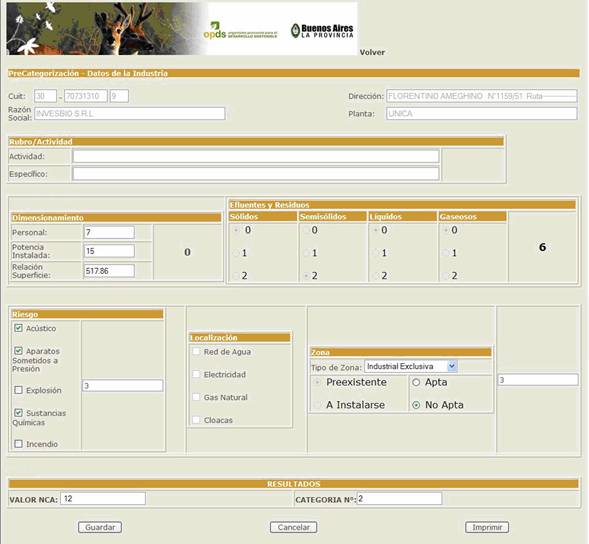This screenshot has height=544, width=589.
Task: Focus the Actividad input field
Action: tap(256, 156)
